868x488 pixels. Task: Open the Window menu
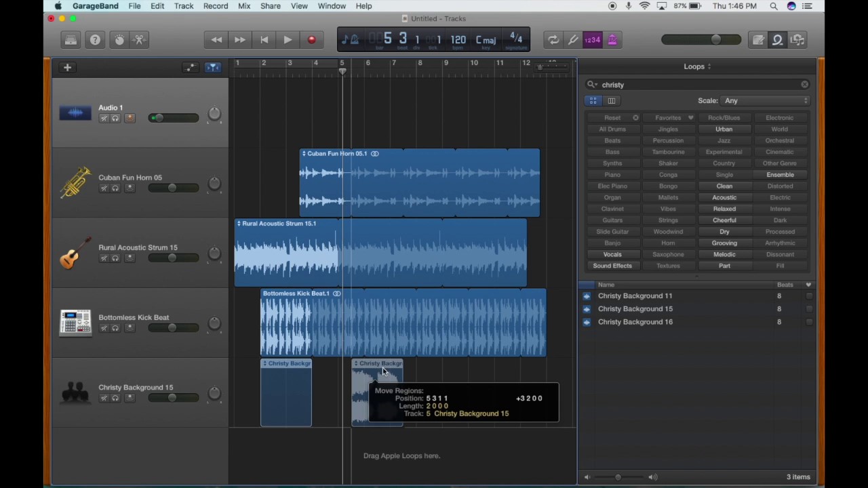click(332, 6)
